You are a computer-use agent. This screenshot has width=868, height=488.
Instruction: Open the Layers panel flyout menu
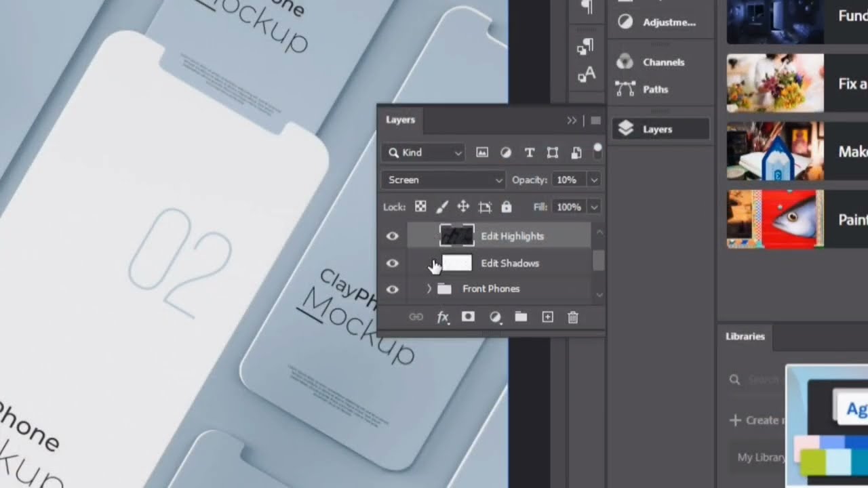coord(595,120)
